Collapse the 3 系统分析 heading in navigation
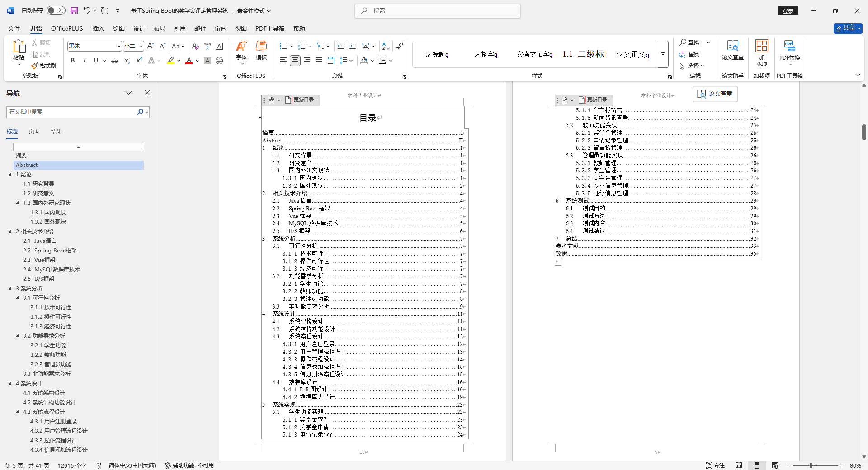This screenshot has height=470, width=868. (11, 288)
